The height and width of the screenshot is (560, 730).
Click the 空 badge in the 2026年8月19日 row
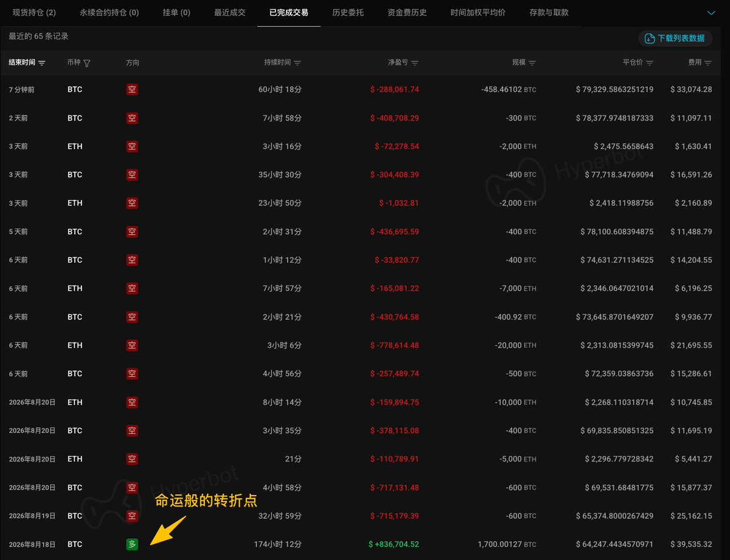point(132,516)
